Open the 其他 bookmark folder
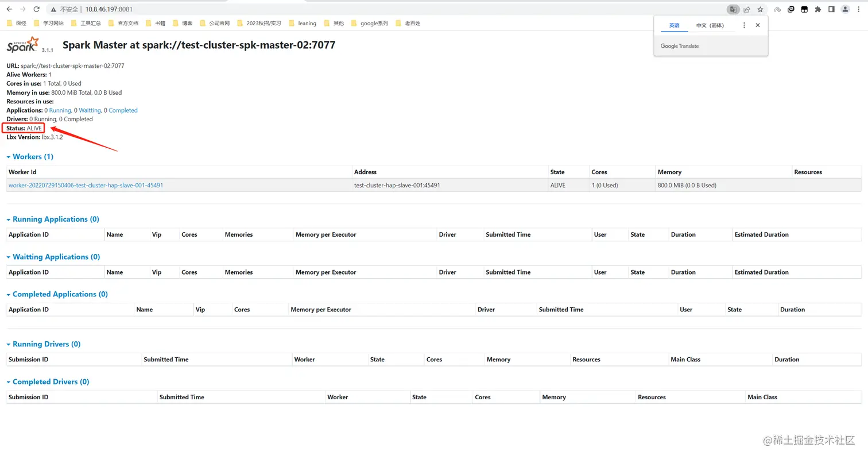The width and height of the screenshot is (868, 459). coord(334,24)
